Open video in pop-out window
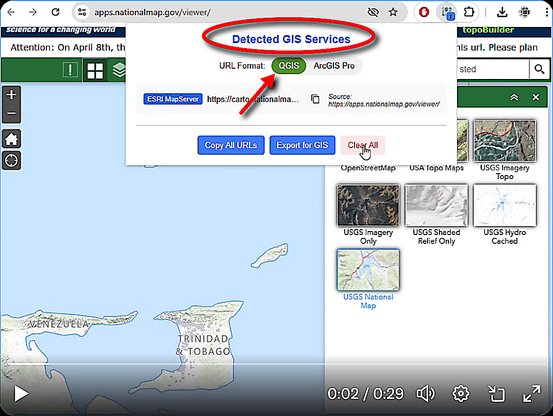 pos(496,393)
